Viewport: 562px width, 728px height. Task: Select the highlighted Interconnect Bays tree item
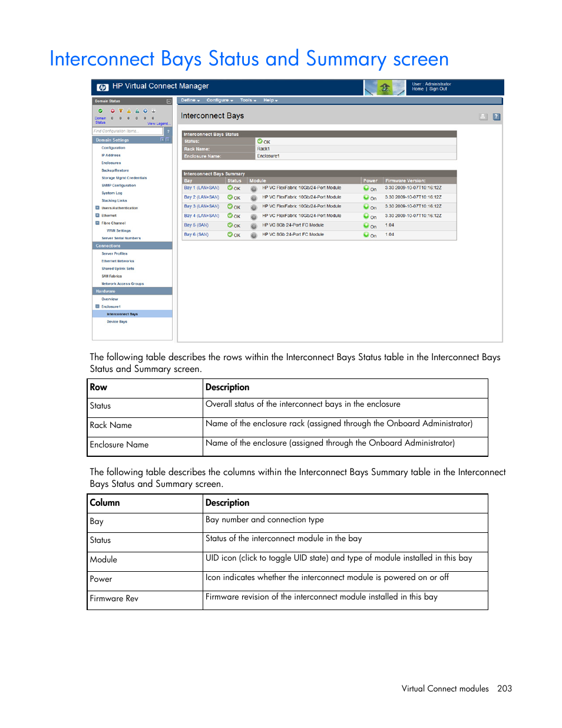click(x=133, y=314)
